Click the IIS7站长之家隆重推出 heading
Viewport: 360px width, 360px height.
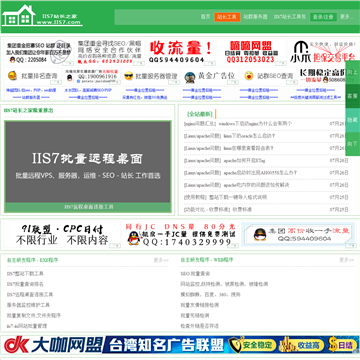click(x=28, y=110)
